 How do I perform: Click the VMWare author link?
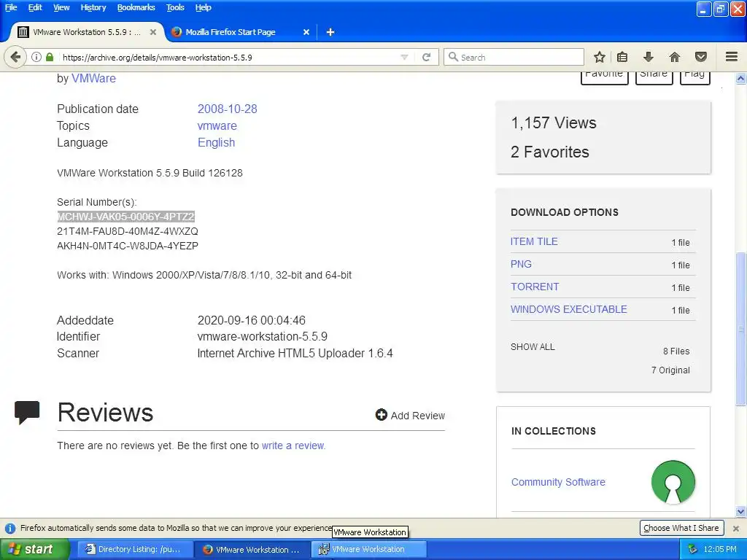93,78
